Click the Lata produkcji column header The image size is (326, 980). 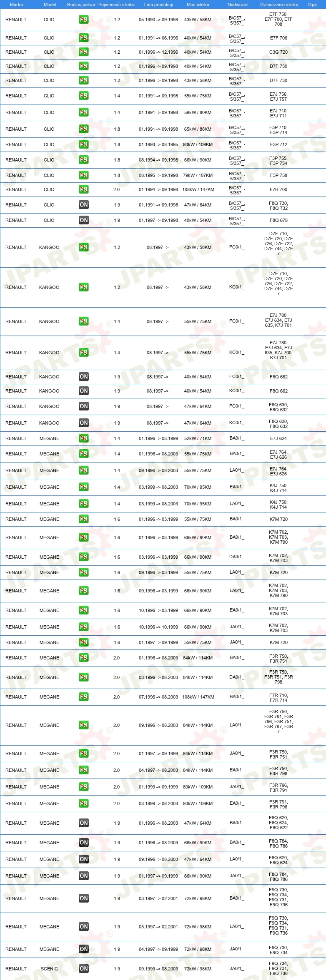tap(158, 5)
